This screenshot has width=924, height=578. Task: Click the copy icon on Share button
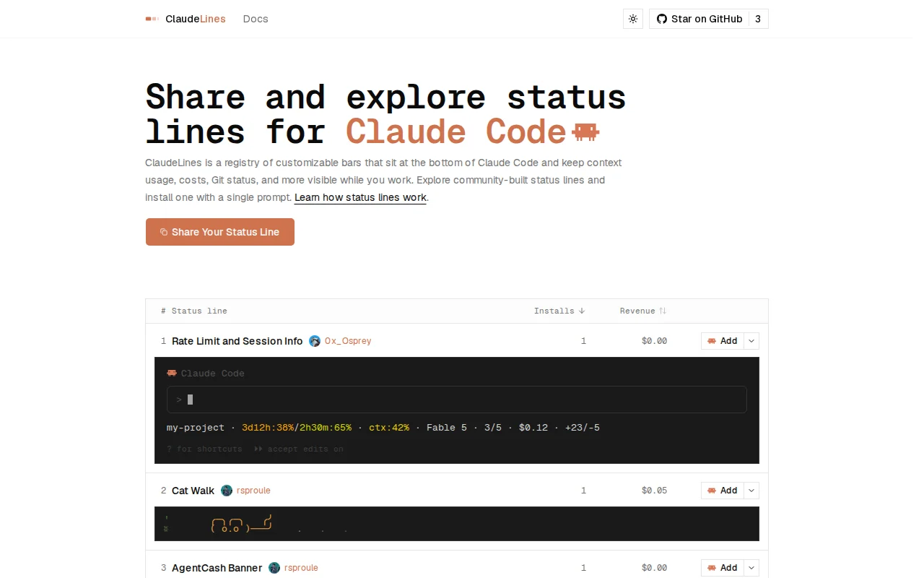pos(164,232)
